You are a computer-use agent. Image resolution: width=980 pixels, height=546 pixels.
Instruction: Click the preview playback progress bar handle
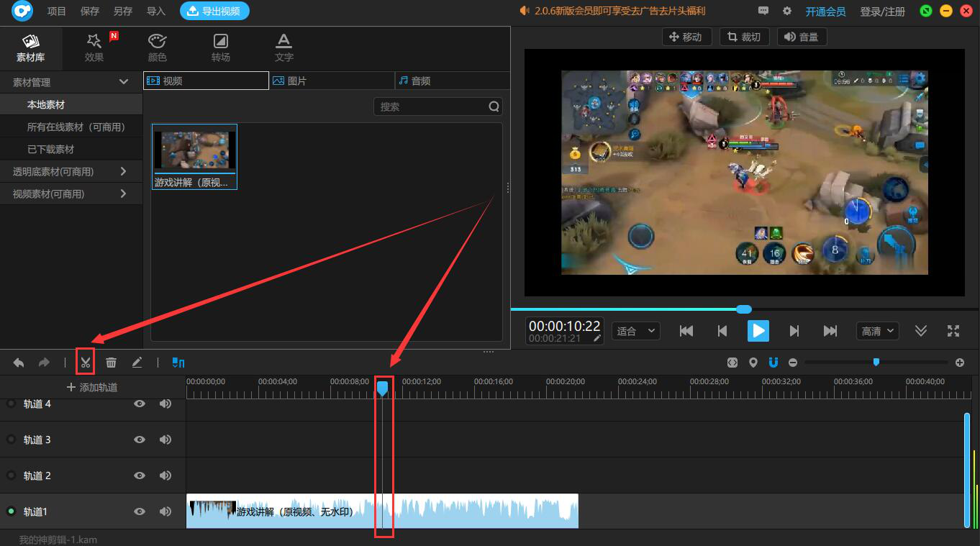(744, 309)
